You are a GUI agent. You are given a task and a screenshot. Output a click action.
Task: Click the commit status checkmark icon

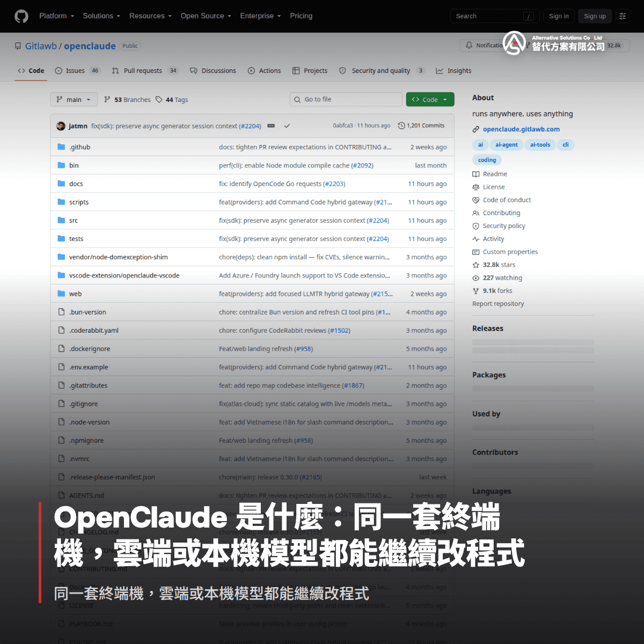click(287, 126)
